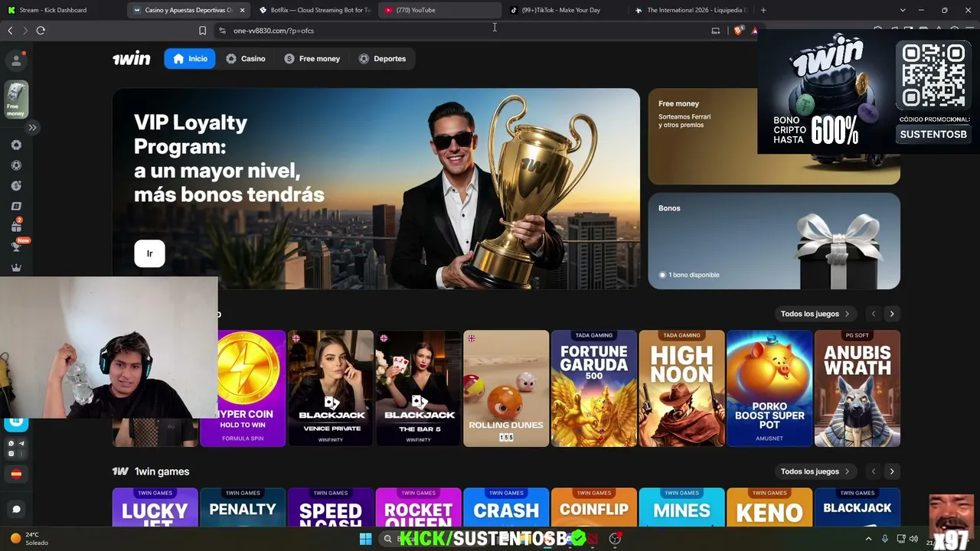Open the weather widget showing 24°C Soleado
This screenshot has width=980, height=551.
(29, 539)
